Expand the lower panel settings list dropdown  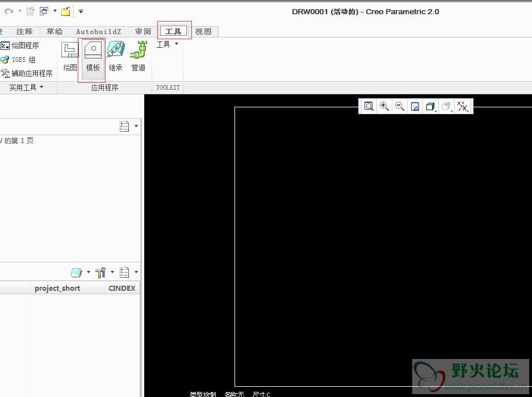point(136,272)
